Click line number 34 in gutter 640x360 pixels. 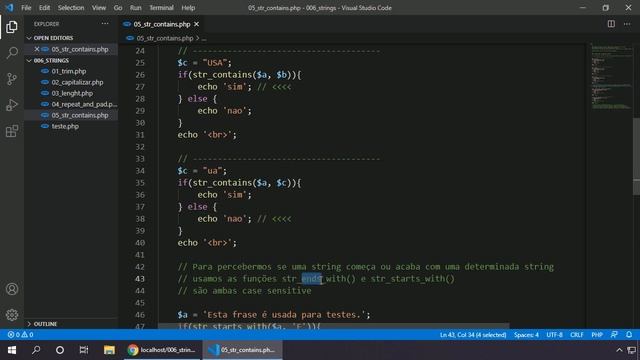click(x=140, y=171)
